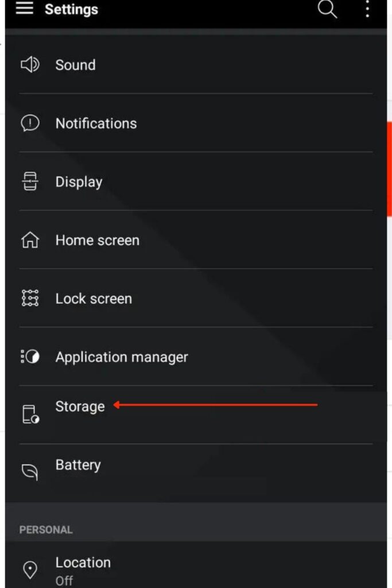Tap the Notifications bubble icon

tap(30, 123)
